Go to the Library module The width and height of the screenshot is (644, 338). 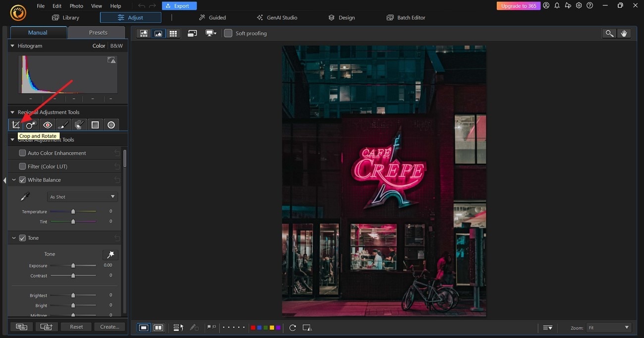pos(65,17)
